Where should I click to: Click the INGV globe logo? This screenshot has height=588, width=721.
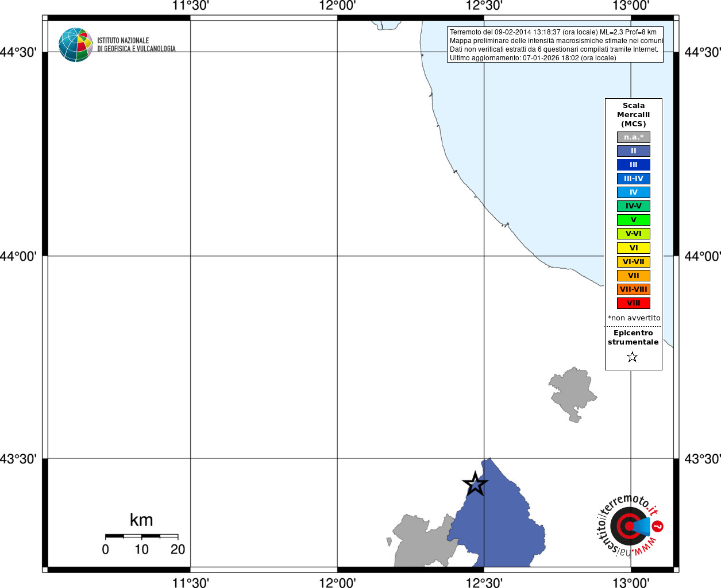pyautogui.click(x=76, y=45)
